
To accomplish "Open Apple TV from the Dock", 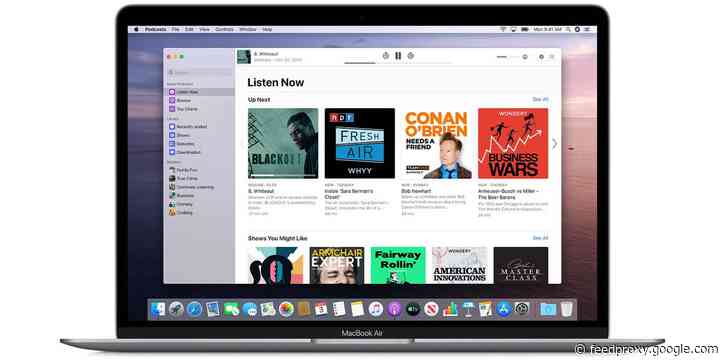I will coord(412,309).
